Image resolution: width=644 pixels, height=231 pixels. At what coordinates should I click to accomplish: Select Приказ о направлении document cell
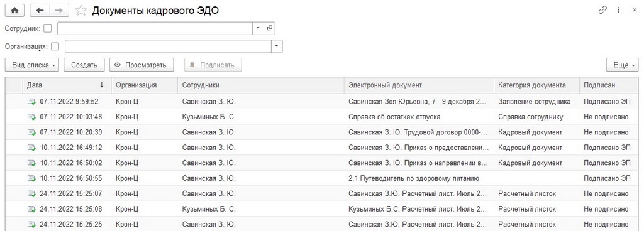click(x=419, y=163)
